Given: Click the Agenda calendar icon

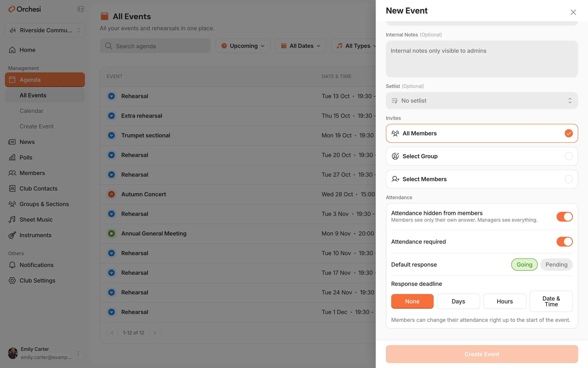Looking at the screenshot, I should 12,80.
